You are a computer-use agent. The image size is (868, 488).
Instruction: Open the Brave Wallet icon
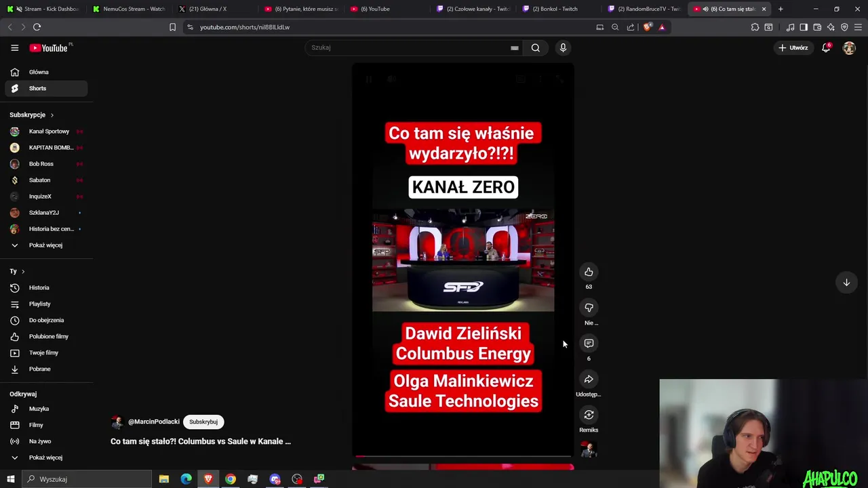click(817, 27)
